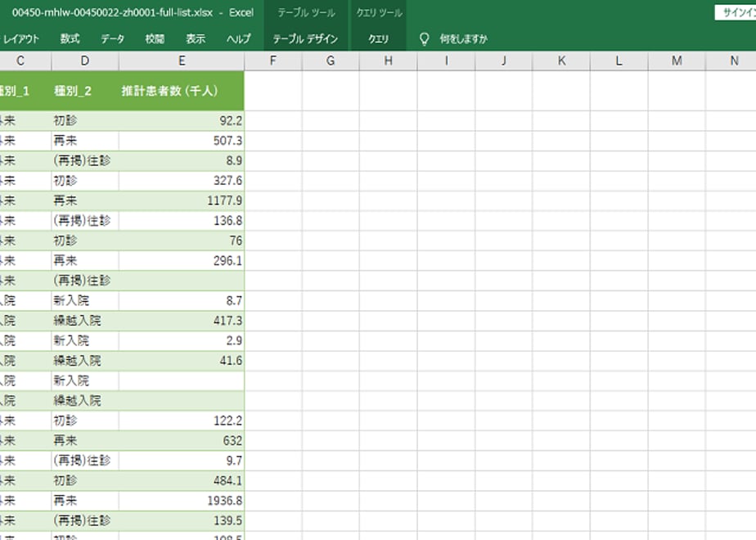
Task: Select column M header
Action: point(677,61)
